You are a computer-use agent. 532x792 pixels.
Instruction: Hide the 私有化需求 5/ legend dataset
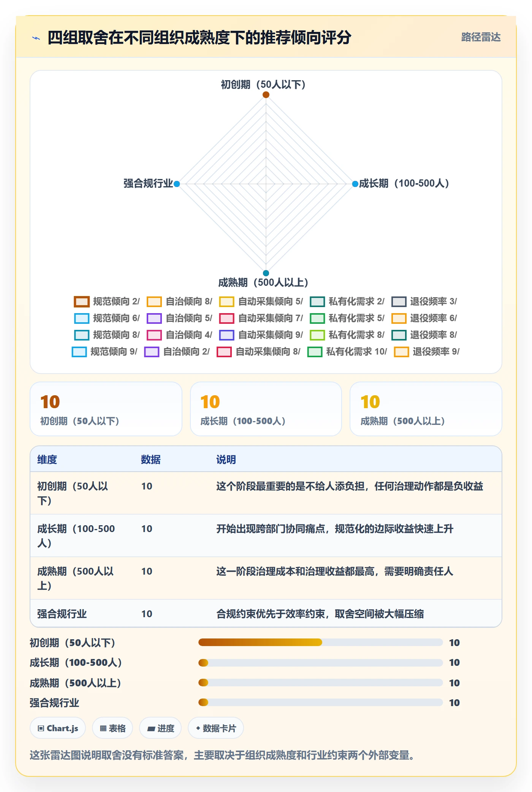(x=347, y=318)
